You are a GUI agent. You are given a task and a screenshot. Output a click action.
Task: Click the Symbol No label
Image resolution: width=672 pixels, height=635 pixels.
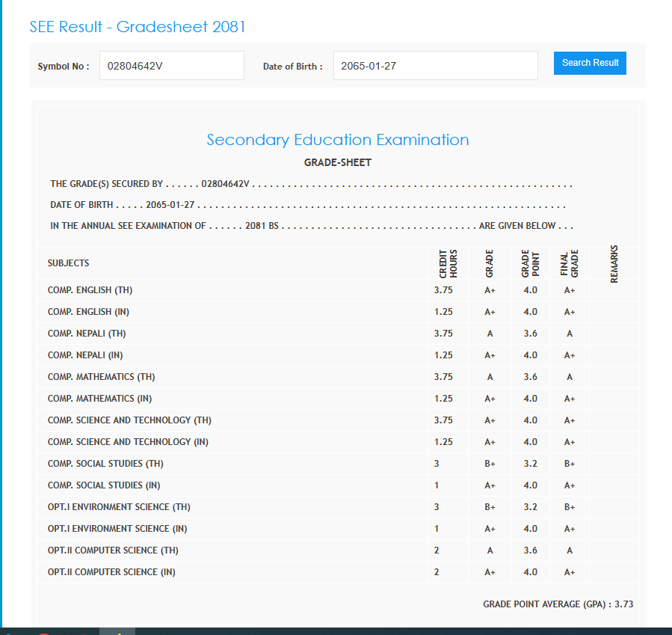coord(64,67)
